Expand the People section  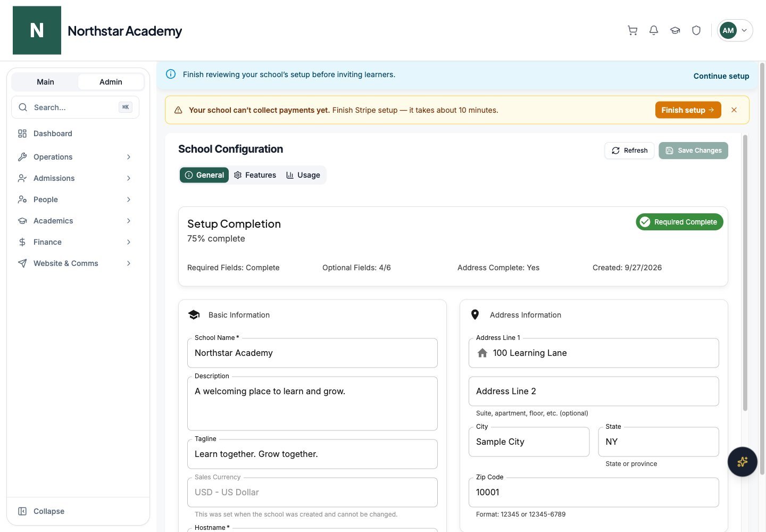click(74, 199)
